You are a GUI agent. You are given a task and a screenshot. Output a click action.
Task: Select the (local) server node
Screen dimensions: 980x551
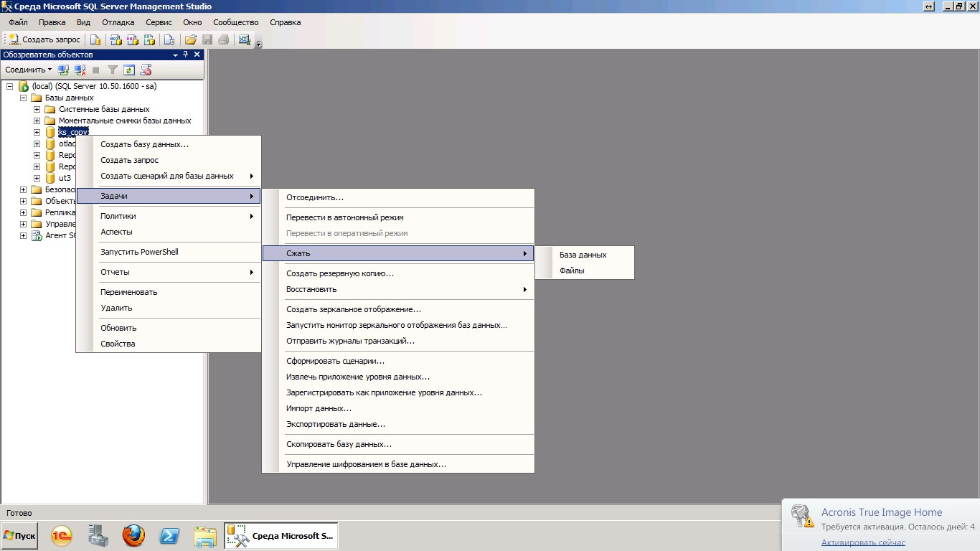point(93,86)
